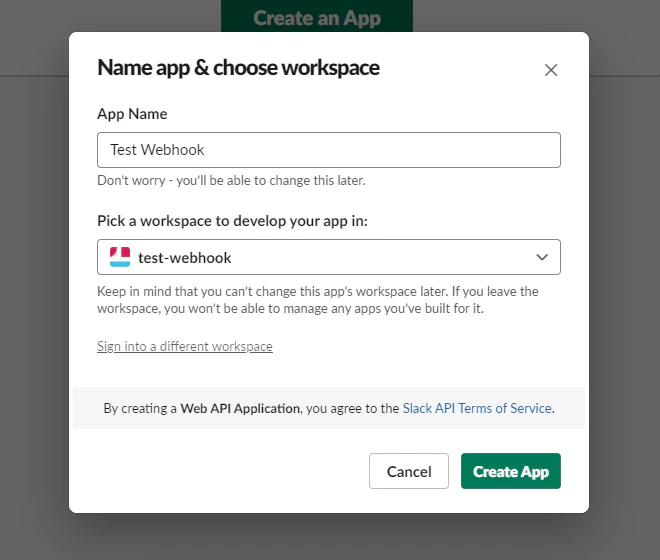Viewport: 660px width, 560px height.
Task: Click the Sign into a different workspace link
Action: tap(185, 346)
